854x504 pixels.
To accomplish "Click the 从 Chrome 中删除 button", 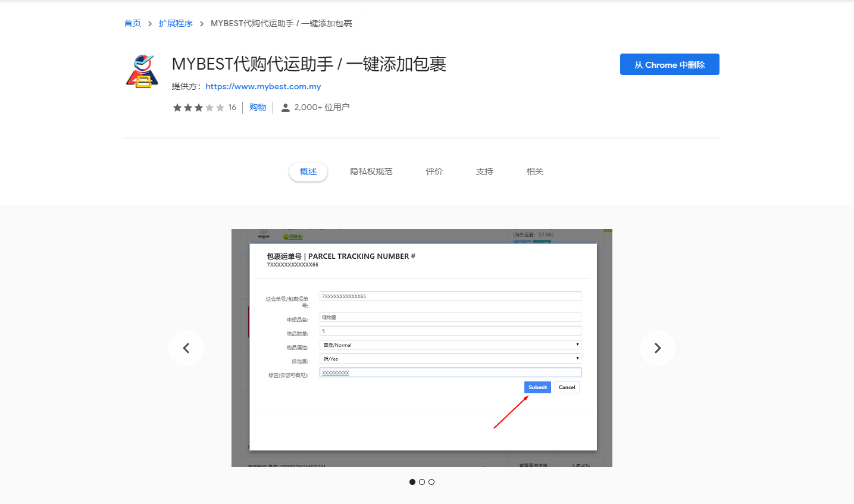I will click(670, 64).
